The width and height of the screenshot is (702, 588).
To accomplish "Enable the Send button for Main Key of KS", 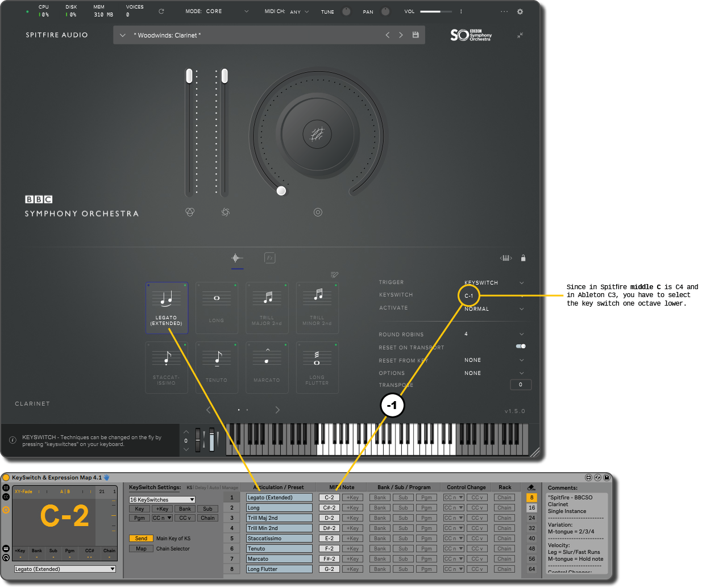I will coord(141,538).
